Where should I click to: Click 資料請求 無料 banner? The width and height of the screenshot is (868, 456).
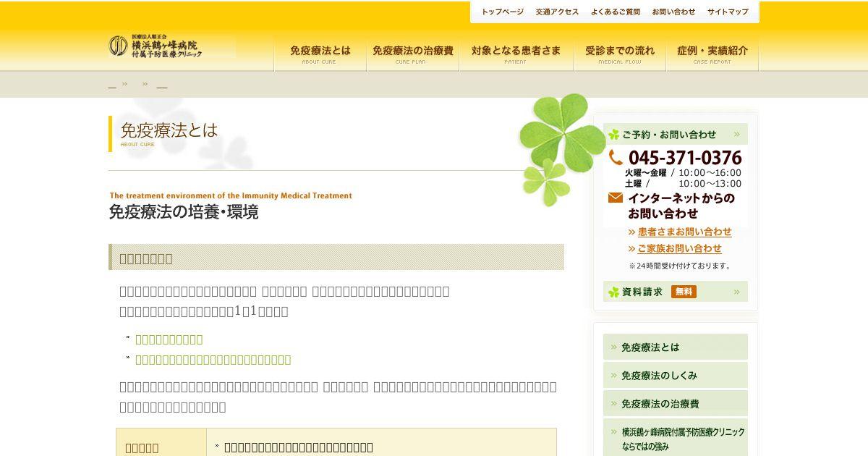(x=676, y=292)
